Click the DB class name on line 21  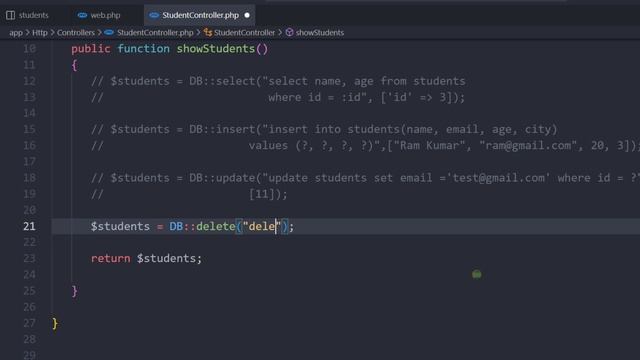(x=176, y=226)
